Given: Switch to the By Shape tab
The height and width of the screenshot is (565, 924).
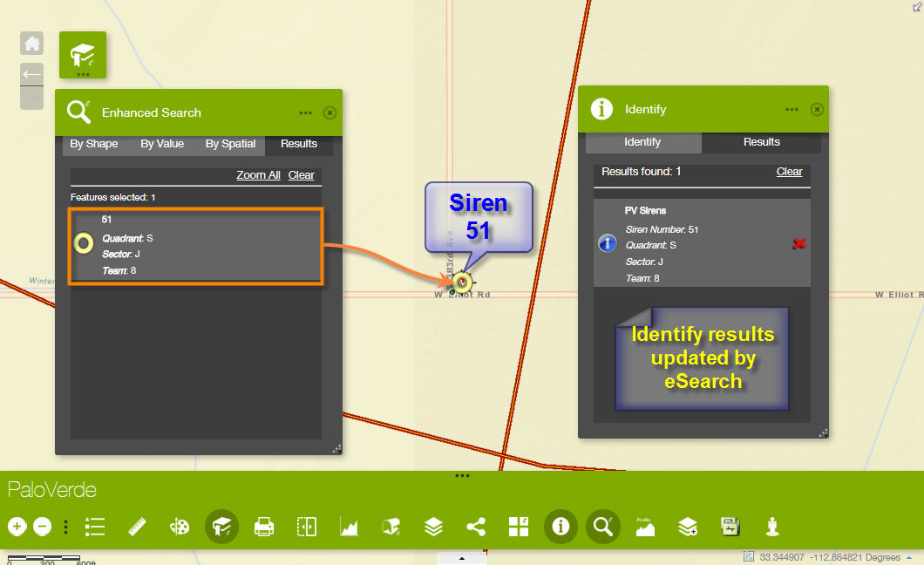Looking at the screenshot, I should 93,144.
